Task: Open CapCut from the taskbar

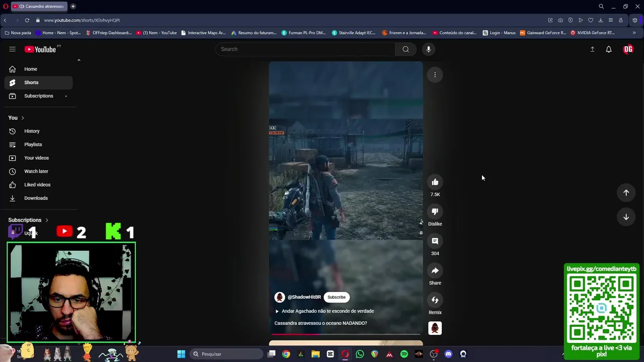Action: tap(330, 354)
